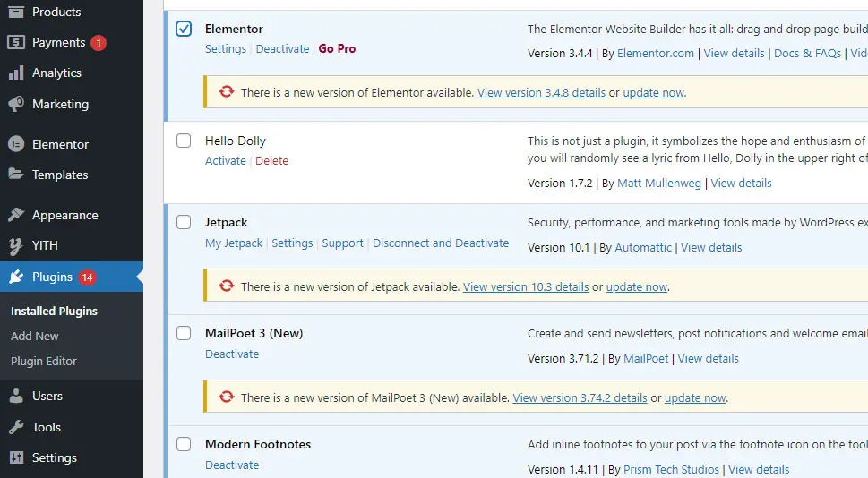Check the Hello Dolly plugin checkbox
Screen dimensions: 868x478
pyautogui.click(x=184, y=141)
